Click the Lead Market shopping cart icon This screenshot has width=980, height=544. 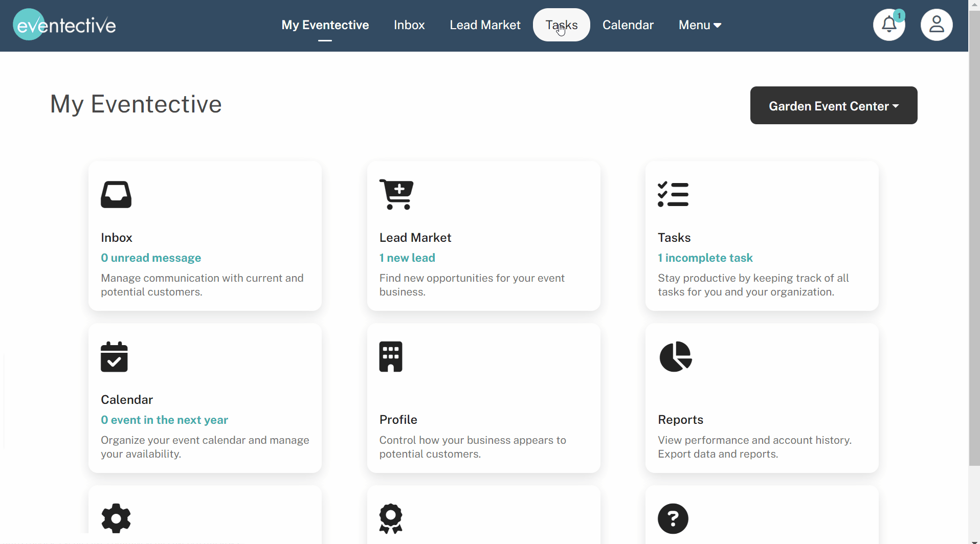click(396, 195)
